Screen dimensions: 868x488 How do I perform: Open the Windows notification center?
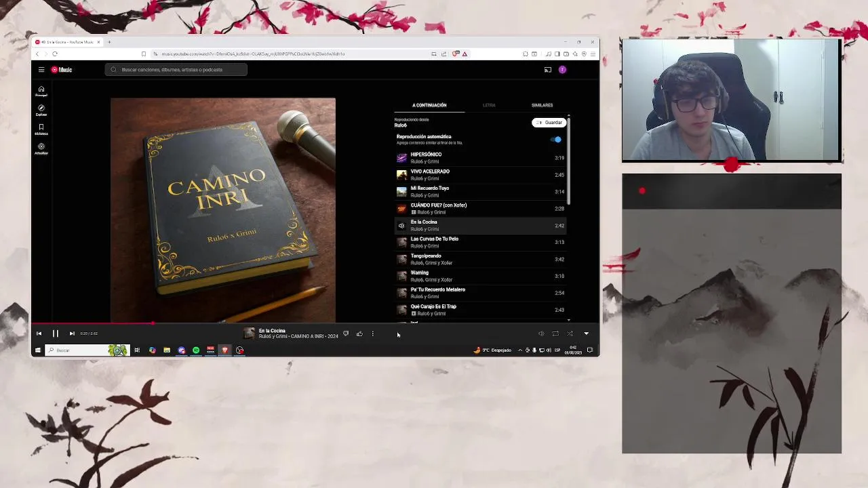pos(590,350)
